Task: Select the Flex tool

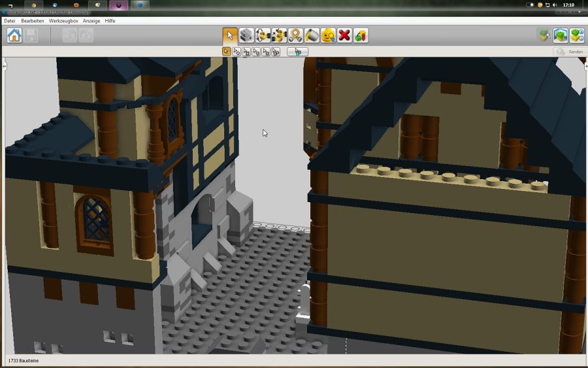Action: click(295, 35)
